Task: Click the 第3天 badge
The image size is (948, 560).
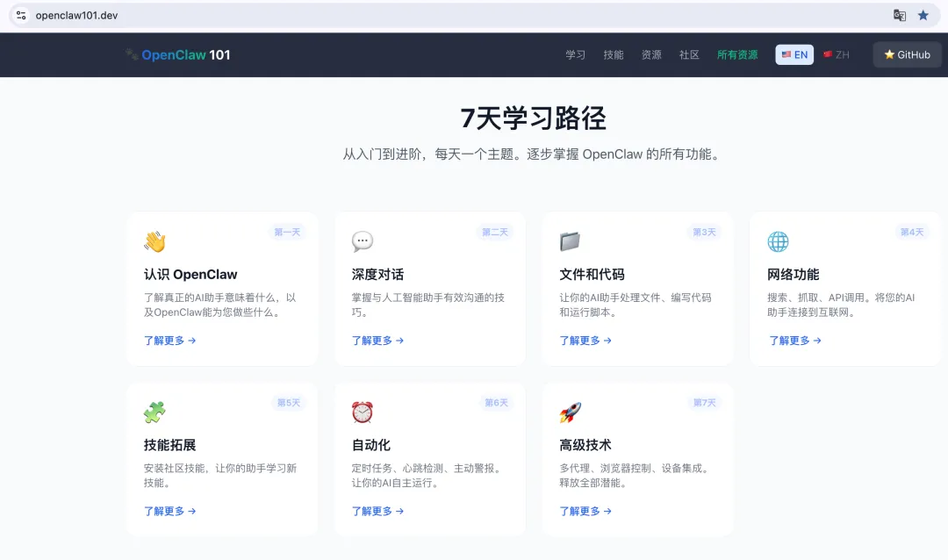Action: click(x=704, y=233)
